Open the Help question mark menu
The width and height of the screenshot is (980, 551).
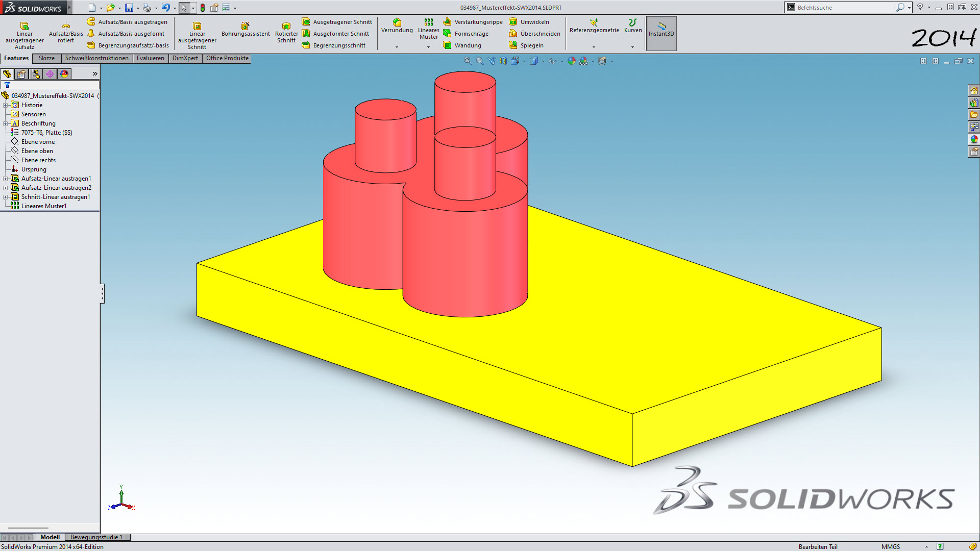tap(920, 7)
